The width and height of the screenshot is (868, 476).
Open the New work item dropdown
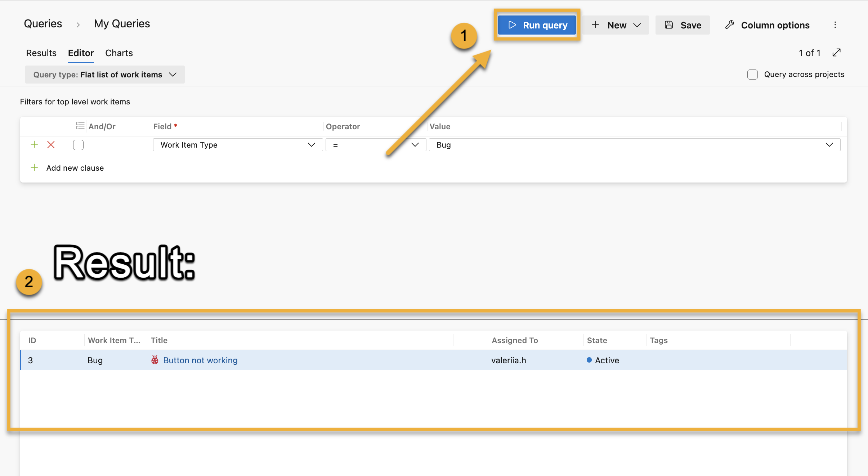[x=616, y=25]
